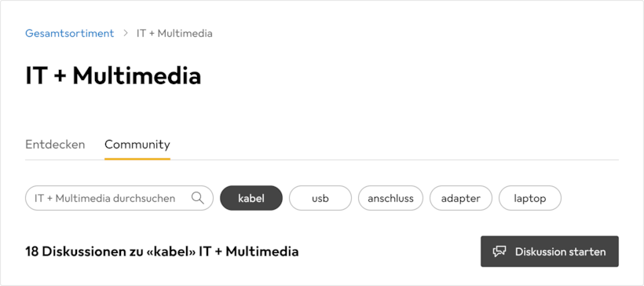Click the breadcrumb chevron separator arrow
644x286 pixels.
[x=126, y=33]
